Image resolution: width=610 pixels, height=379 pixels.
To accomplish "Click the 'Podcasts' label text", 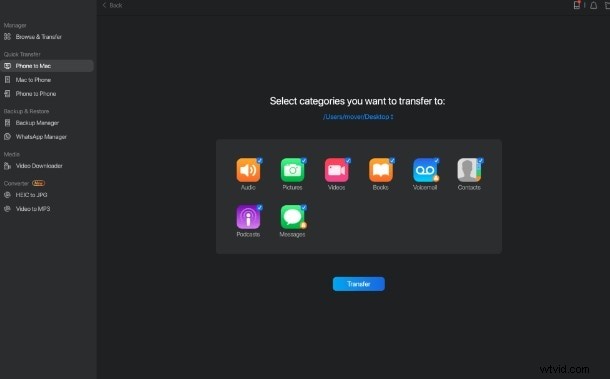I will point(248,235).
